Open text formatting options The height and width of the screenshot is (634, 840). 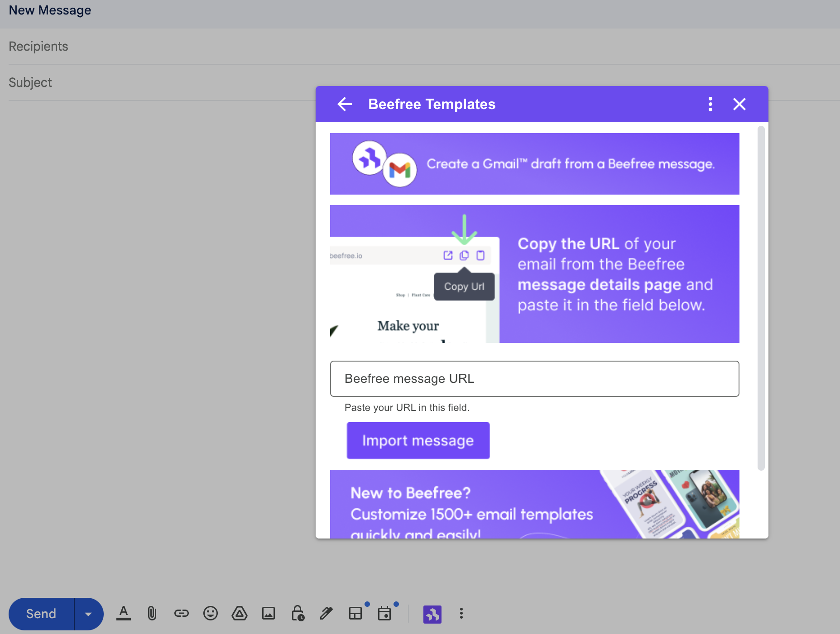coord(123,613)
